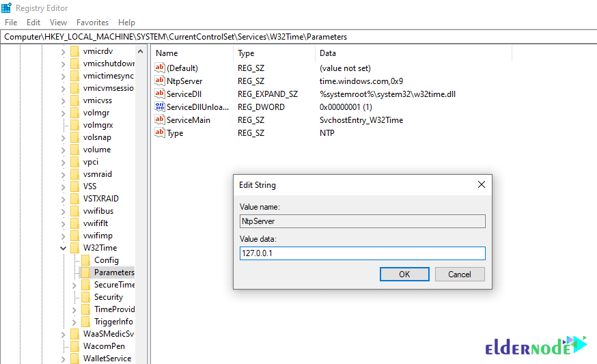Click the string icon of (Default) value

tap(160, 68)
